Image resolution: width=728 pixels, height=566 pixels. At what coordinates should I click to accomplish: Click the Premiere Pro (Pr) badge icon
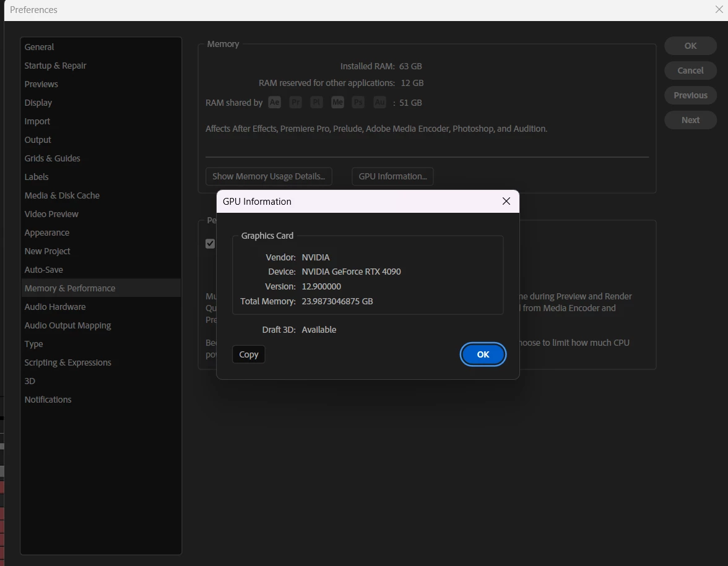pyautogui.click(x=295, y=102)
